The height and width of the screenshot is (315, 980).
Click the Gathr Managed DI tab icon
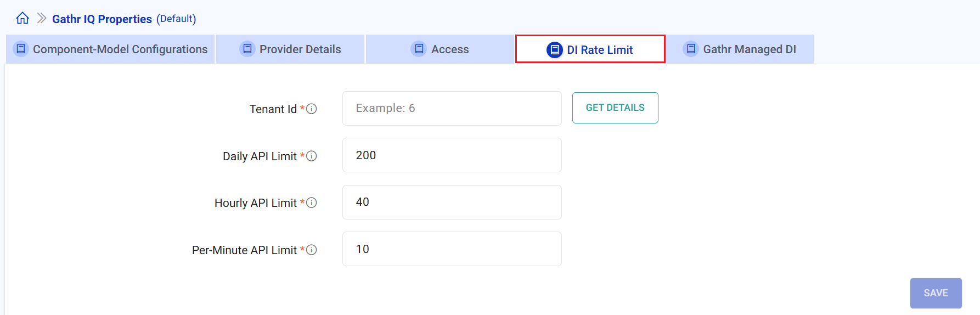click(x=691, y=49)
